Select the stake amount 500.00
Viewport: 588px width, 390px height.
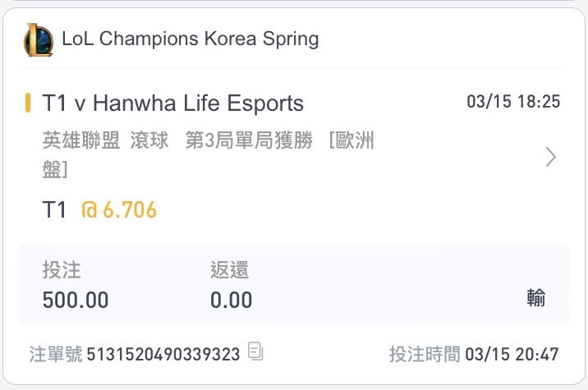[x=76, y=300]
